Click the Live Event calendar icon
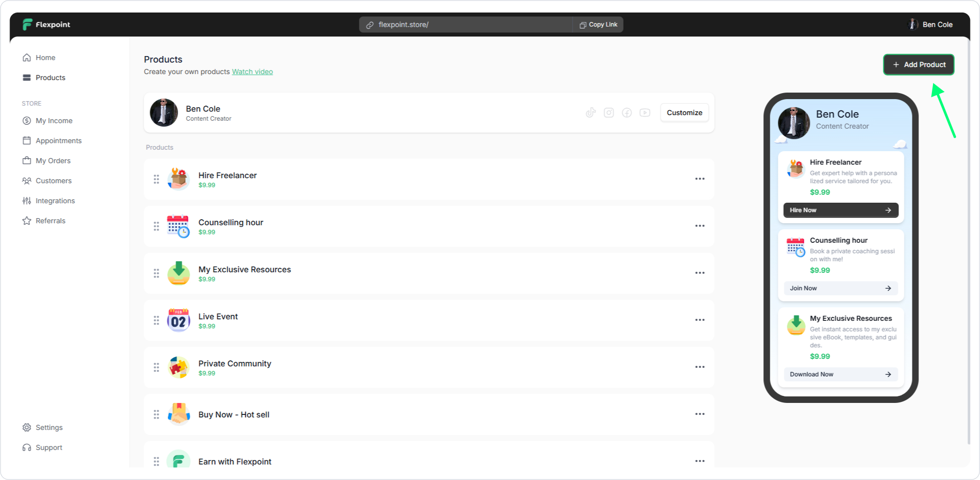Image resolution: width=980 pixels, height=480 pixels. point(178,320)
